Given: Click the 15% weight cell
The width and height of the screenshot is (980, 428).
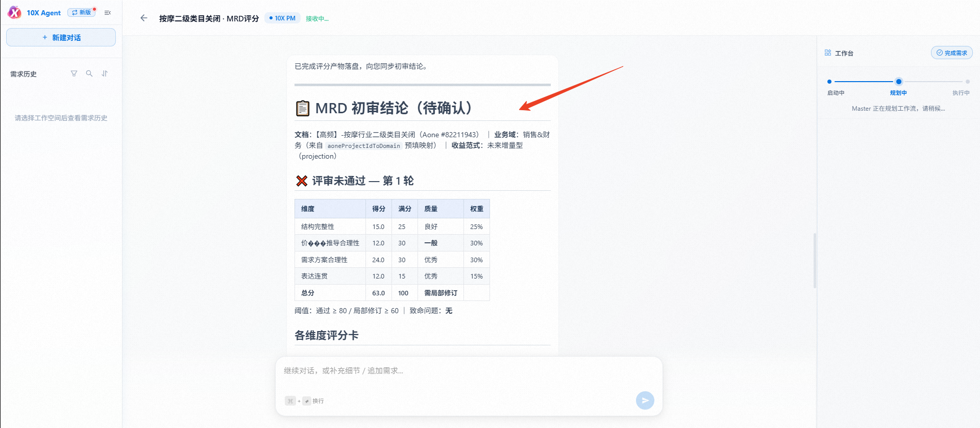Looking at the screenshot, I should coord(477,276).
